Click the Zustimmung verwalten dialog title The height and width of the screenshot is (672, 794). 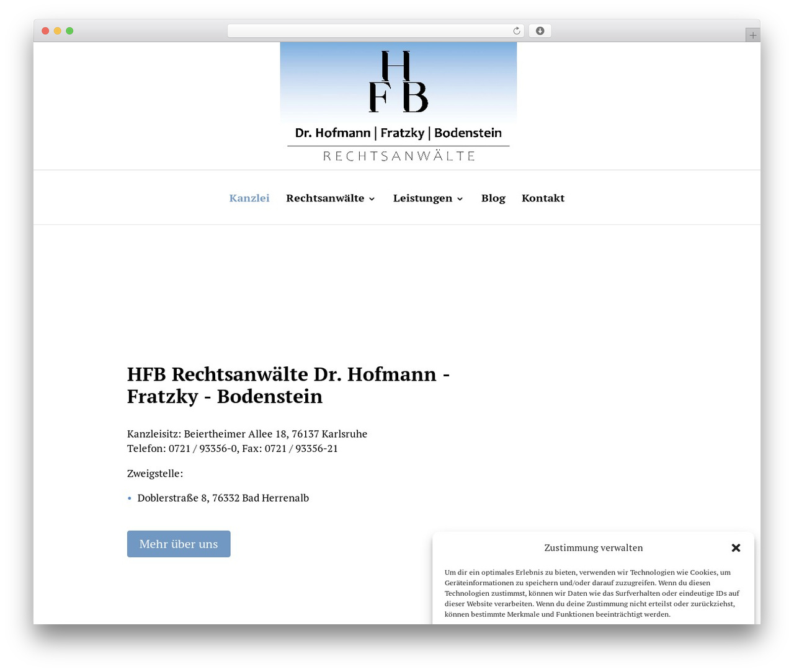click(x=594, y=548)
